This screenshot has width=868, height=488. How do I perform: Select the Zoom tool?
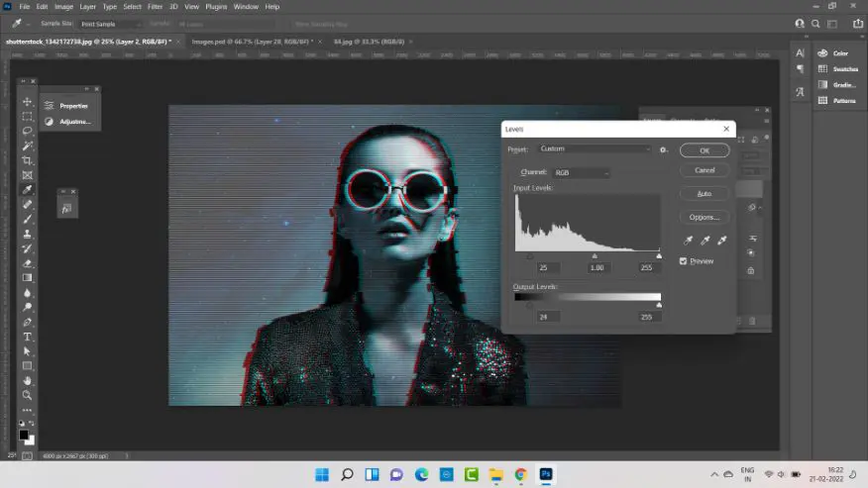coord(28,395)
